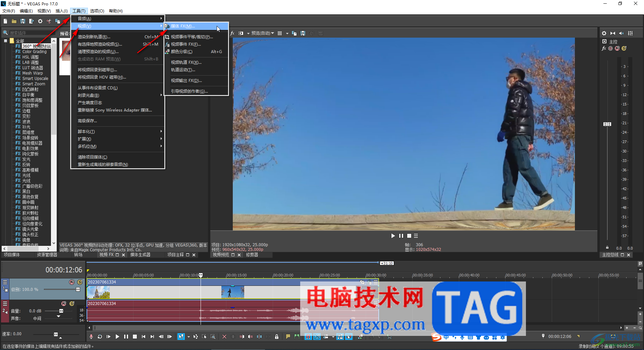Mute video track 1
This screenshot has width=644, height=350.
(x=72, y=282)
